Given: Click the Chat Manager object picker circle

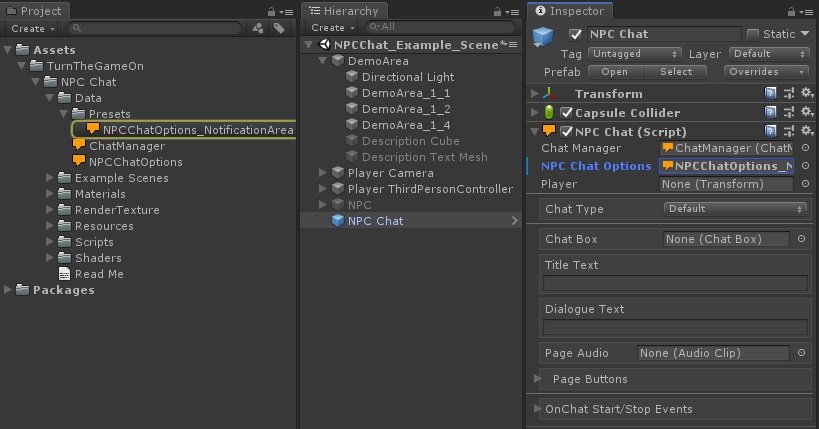Looking at the screenshot, I should (805, 148).
